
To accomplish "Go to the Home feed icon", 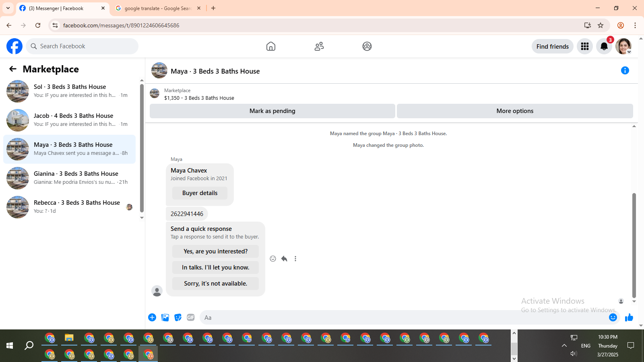I will 271,46.
